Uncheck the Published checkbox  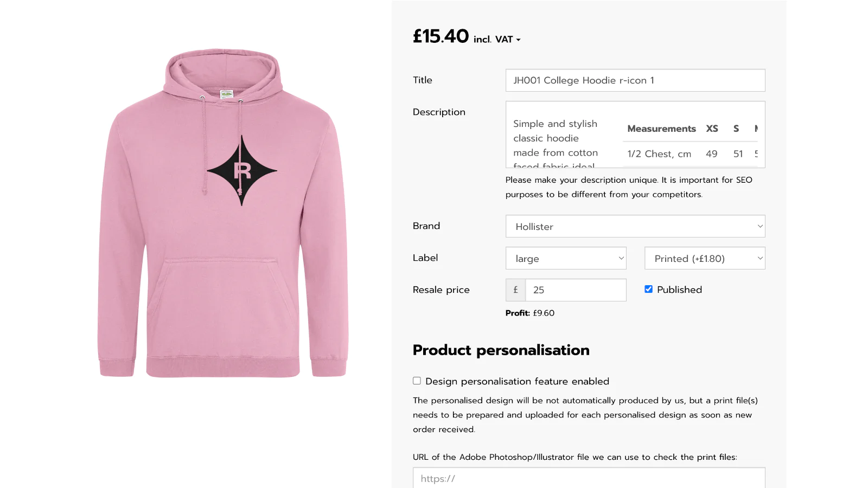click(x=648, y=289)
